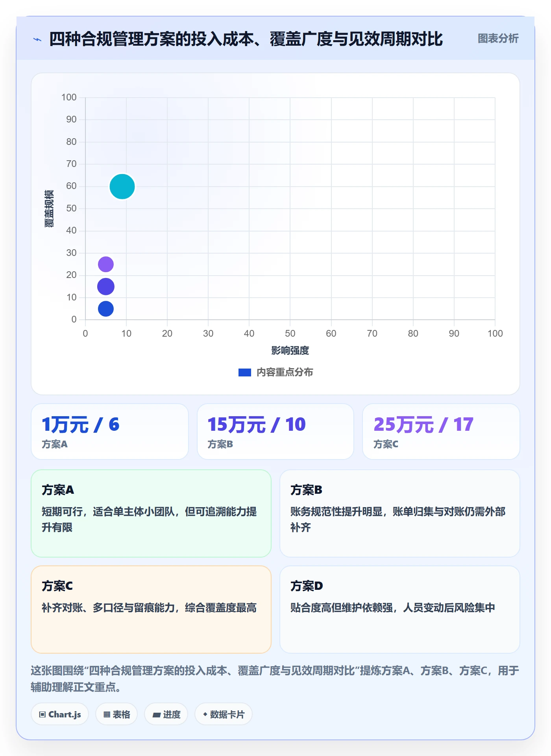Click the square icon in Chart.js chip
The height and width of the screenshot is (756, 551).
[43, 715]
